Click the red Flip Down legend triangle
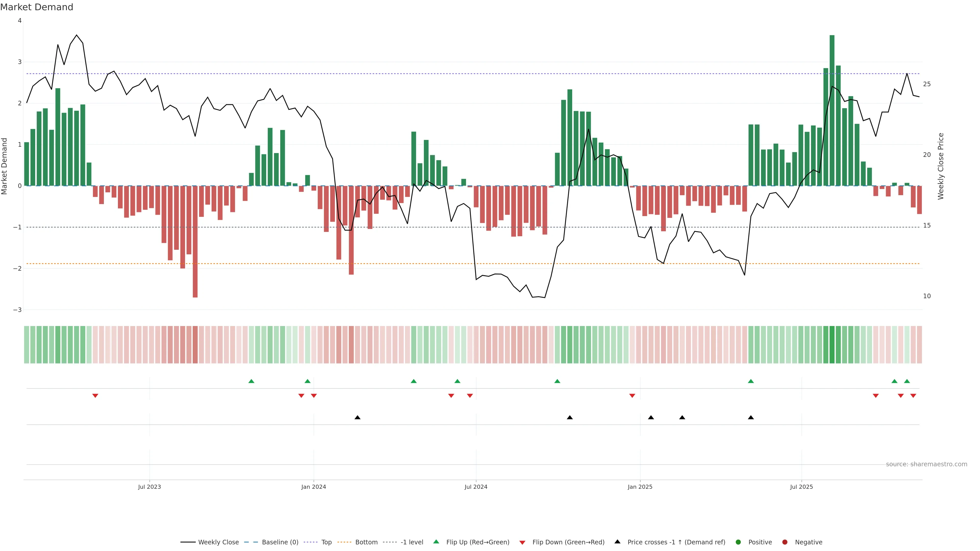This screenshot has width=980, height=551. pyautogui.click(x=522, y=543)
